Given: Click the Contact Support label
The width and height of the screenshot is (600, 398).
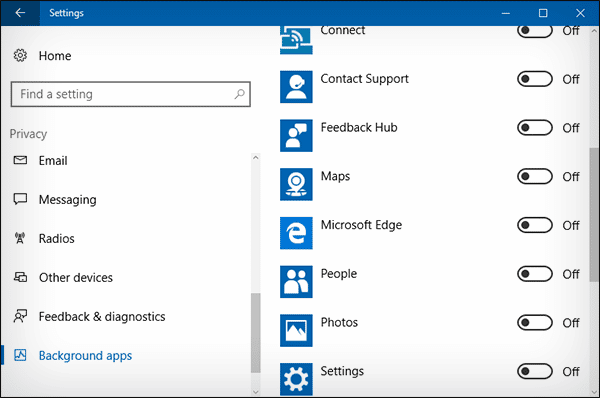Looking at the screenshot, I should point(364,79).
